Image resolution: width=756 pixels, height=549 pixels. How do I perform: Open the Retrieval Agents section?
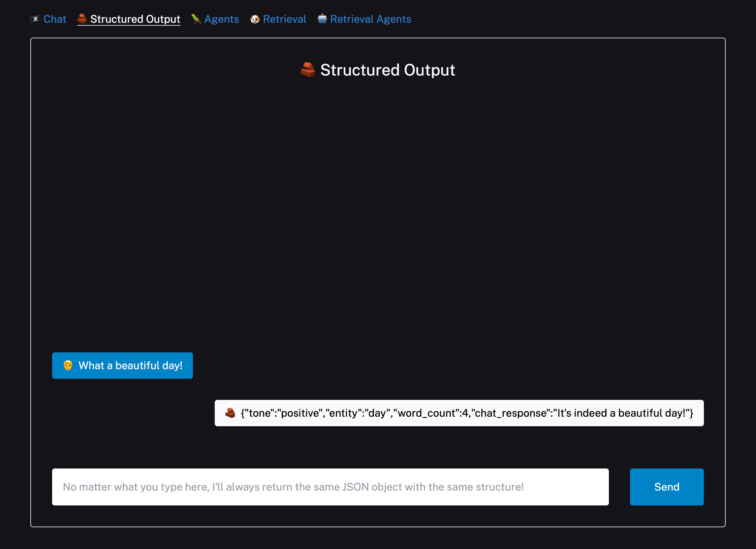pyautogui.click(x=370, y=19)
